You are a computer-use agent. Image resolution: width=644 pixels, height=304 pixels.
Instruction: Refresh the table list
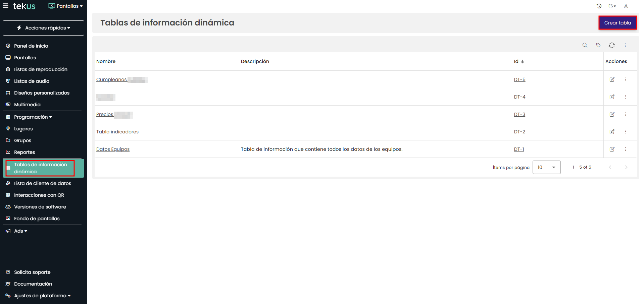tap(611, 45)
